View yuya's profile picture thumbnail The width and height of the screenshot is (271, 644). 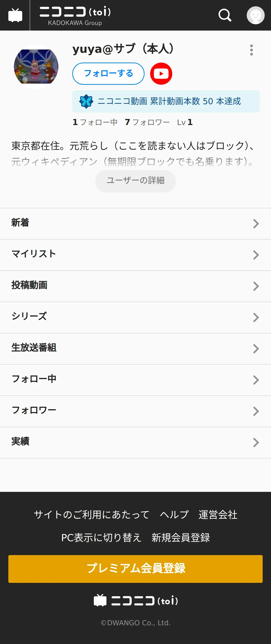coord(36,66)
